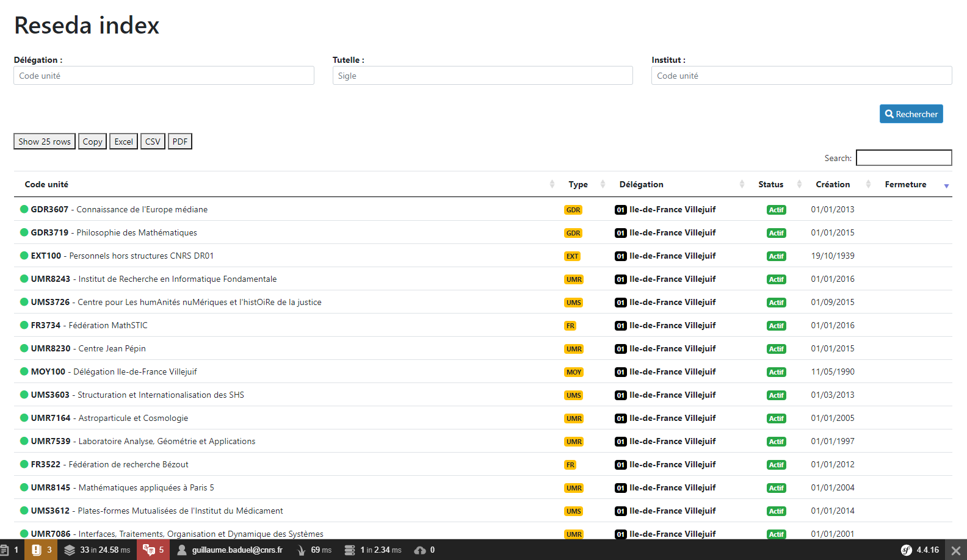This screenshot has height=560, width=967.
Task: Sort by Code unité column arrows
Action: click(552, 184)
